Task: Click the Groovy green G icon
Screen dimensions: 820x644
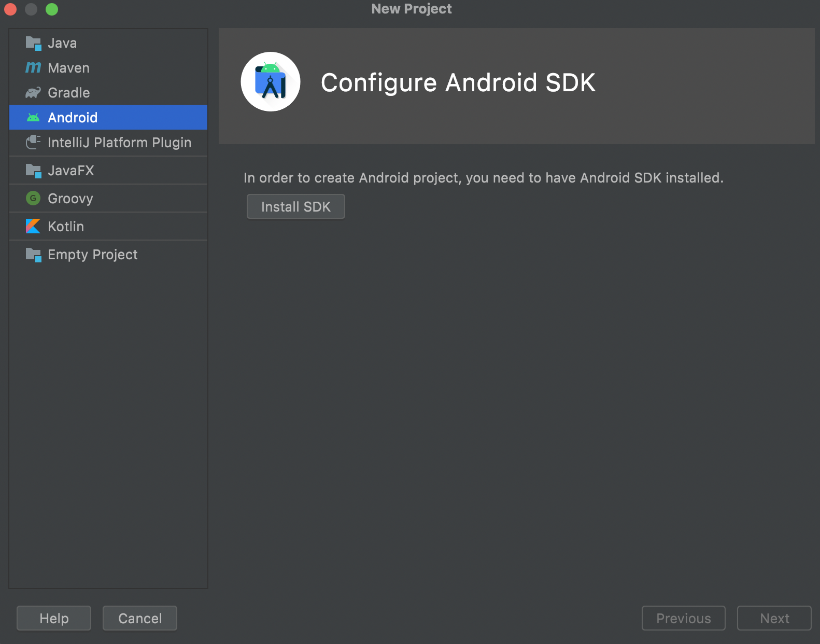Action: coord(33,198)
